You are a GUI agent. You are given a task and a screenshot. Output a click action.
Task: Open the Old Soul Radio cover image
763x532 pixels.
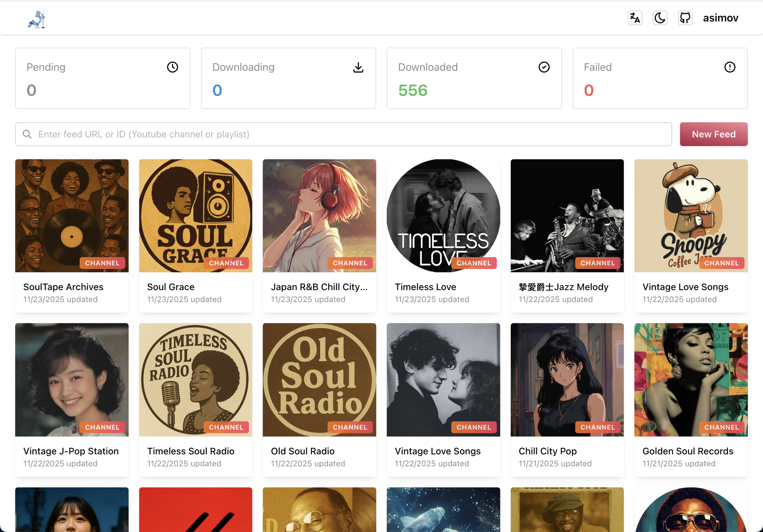(x=320, y=380)
